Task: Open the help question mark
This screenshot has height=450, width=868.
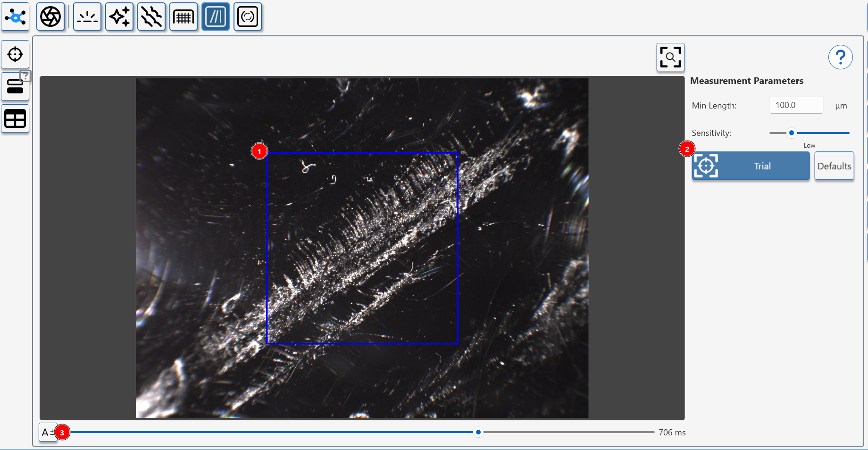Action: (x=840, y=58)
